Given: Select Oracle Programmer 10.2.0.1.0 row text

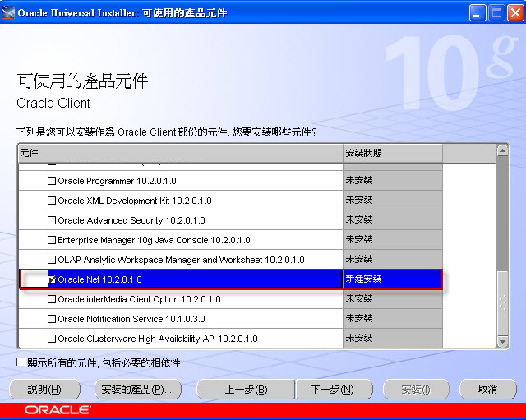Looking at the screenshot, I should click(117, 181).
